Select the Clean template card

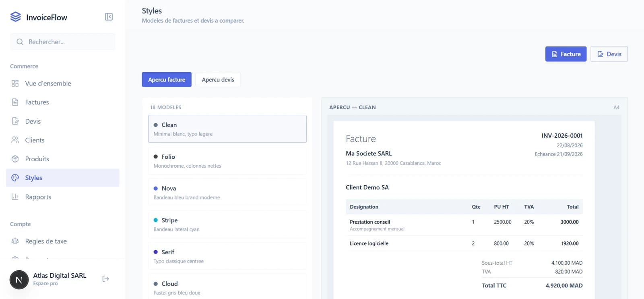tap(227, 129)
